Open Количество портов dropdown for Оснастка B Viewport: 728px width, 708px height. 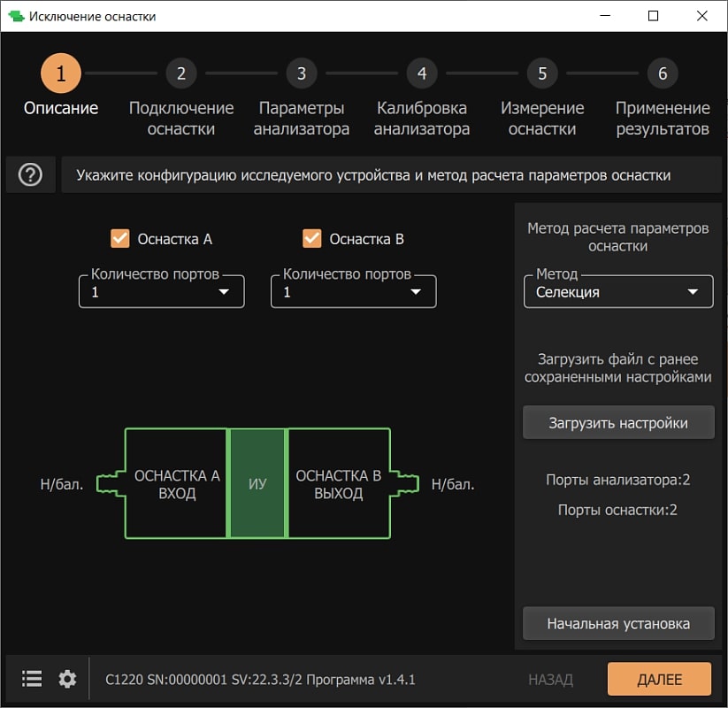(354, 291)
